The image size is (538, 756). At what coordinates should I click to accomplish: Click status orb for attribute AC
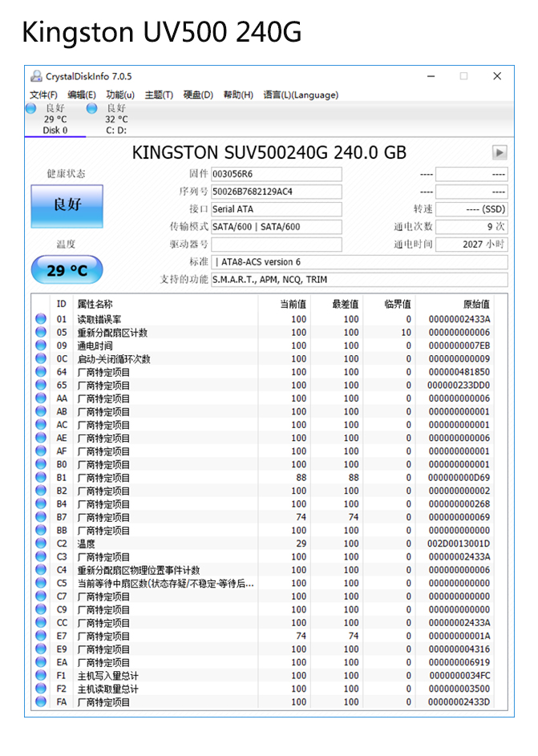[41, 424]
